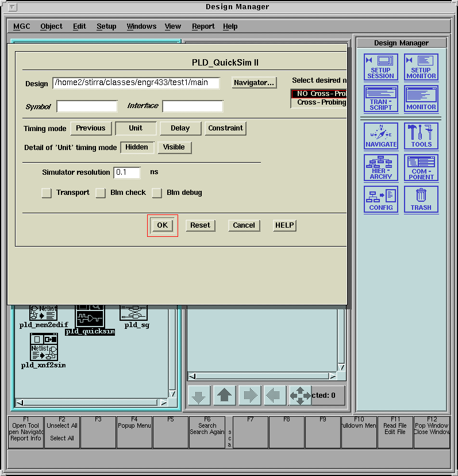458x476 pixels.
Task: Open the MGC menu
Action: click(x=22, y=26)
